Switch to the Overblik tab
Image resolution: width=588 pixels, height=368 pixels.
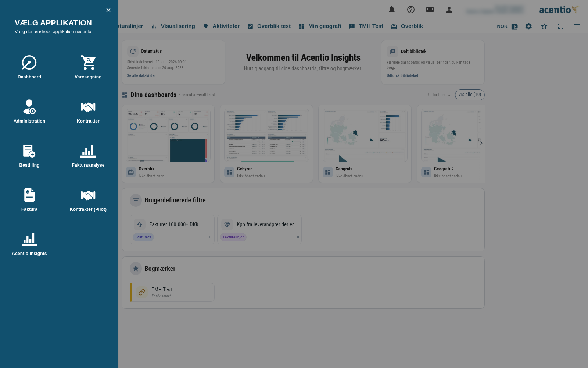(407, 26)
